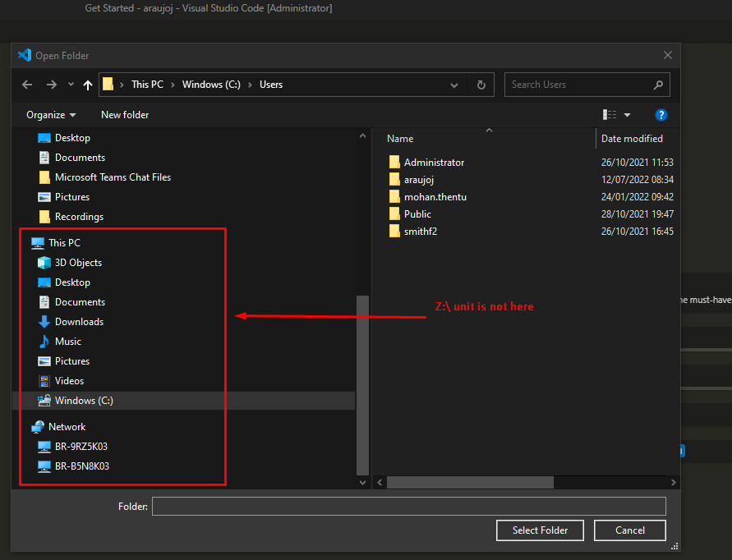
Task: Select Pictures under quick access
Action: pyautogui.click(x=72, y=197)
